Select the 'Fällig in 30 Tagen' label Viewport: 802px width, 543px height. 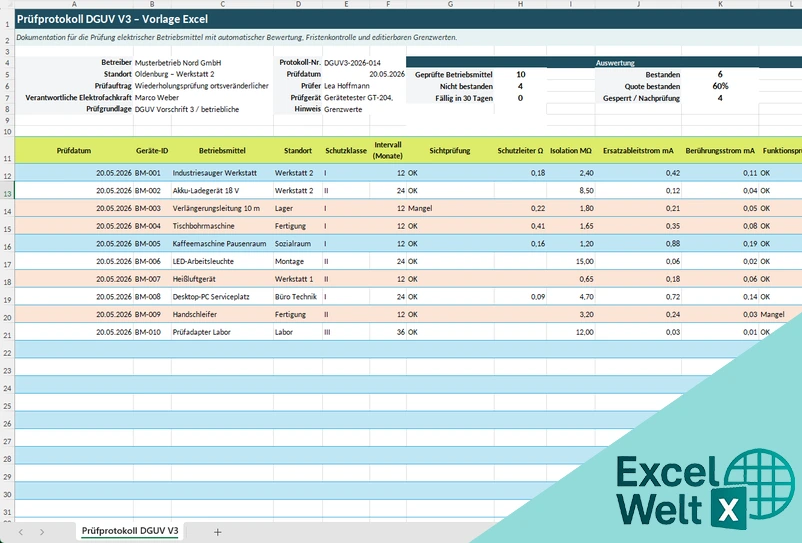click(x=464, y=98)
